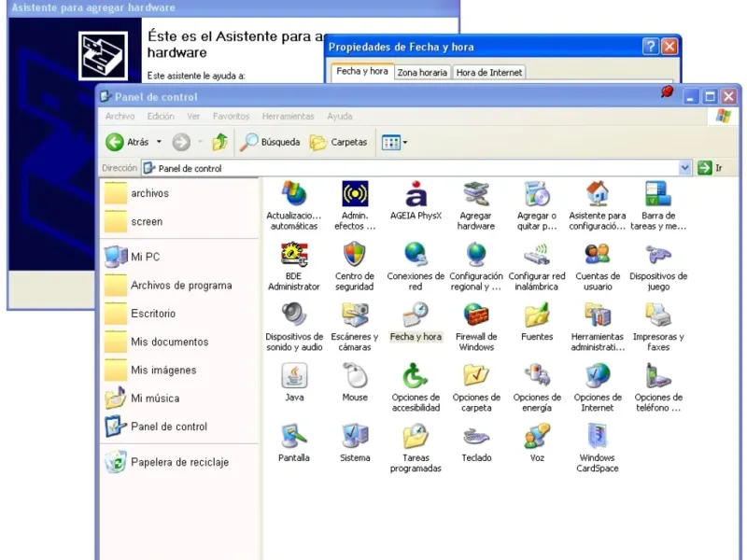Open the Herramientas menu
The width and height of the screenshot is (747, 560).
[288, 116]
